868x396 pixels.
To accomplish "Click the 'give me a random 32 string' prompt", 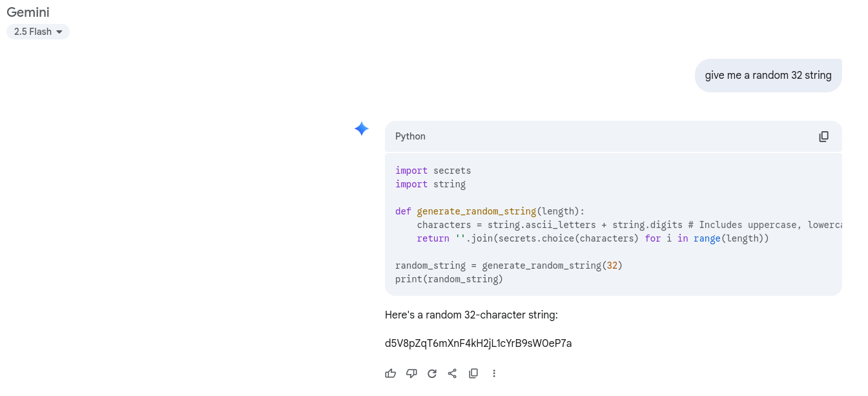I will 768,76.
